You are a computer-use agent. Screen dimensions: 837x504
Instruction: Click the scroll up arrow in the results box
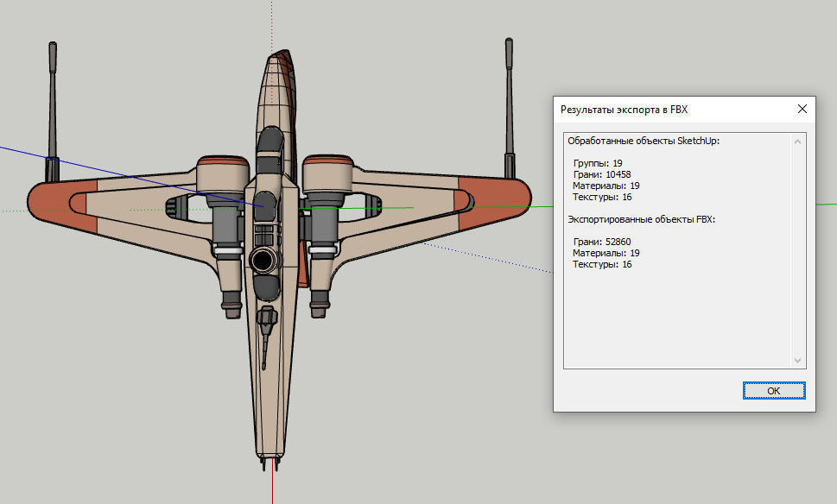[797, 142]
